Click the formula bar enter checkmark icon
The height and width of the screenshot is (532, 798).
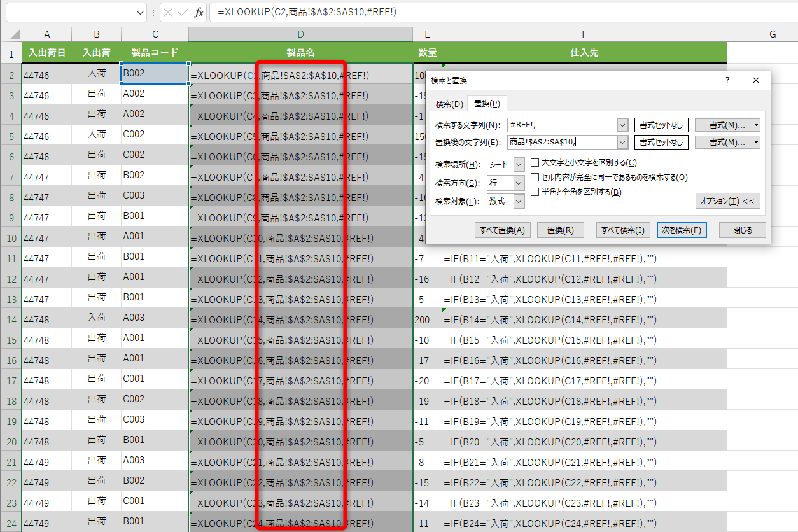183,12
